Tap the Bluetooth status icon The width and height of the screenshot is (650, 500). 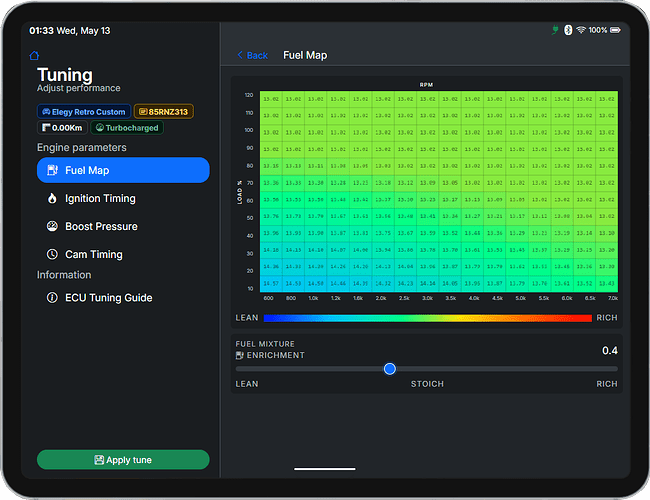click(568, 30)
